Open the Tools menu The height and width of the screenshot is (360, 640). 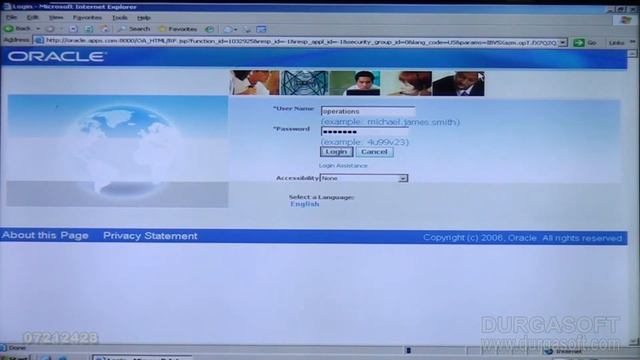120,18
